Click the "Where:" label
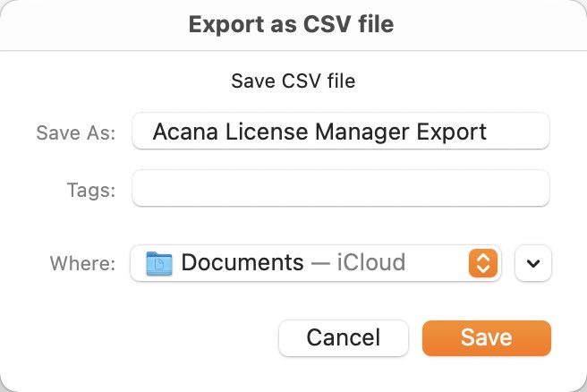The height and width of the screenshot is (392, 587). tap(82, 264)
